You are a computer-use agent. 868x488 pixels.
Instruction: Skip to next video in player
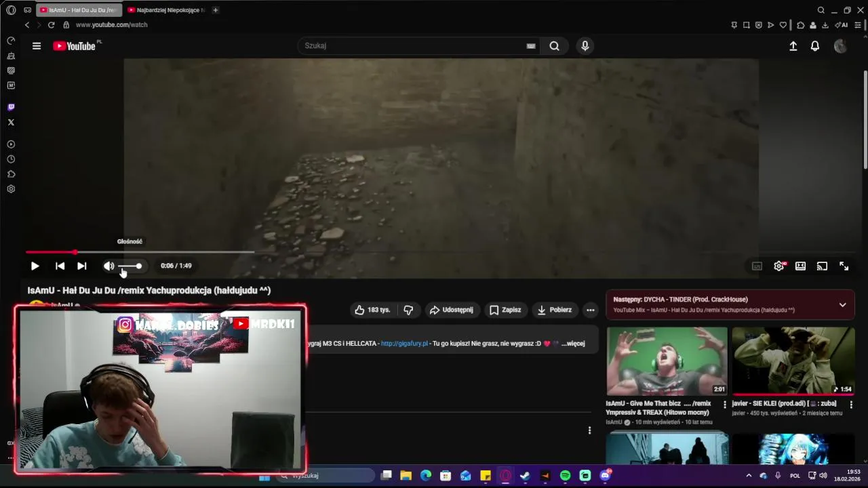coord(81,266)
